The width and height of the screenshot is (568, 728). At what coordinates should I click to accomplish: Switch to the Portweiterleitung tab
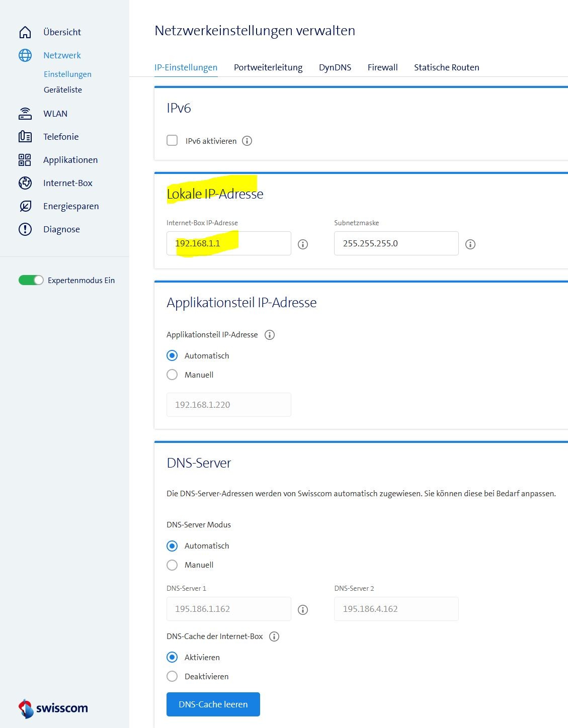point(268,67)
